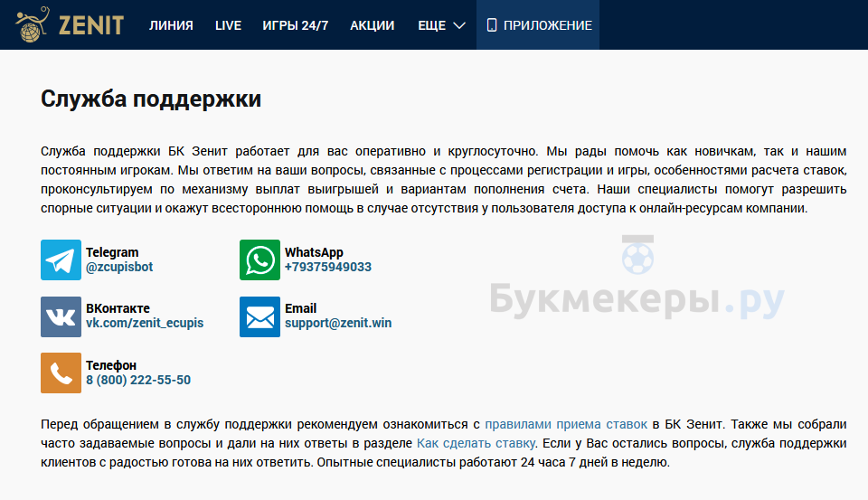Click the 'WhatsApp' label text
The width and height of the screenshot is (868, 500).
pos(314,252)
